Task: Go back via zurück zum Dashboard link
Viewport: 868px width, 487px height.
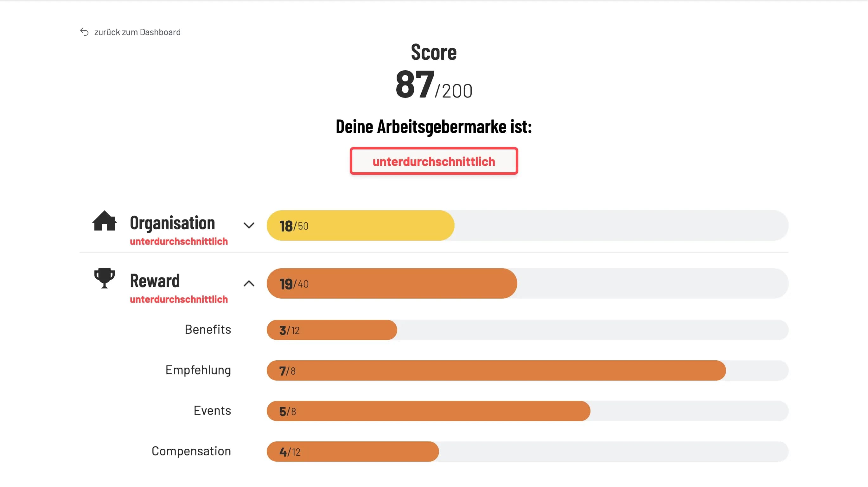Action: pyautogui.click(x=137, y=32)
